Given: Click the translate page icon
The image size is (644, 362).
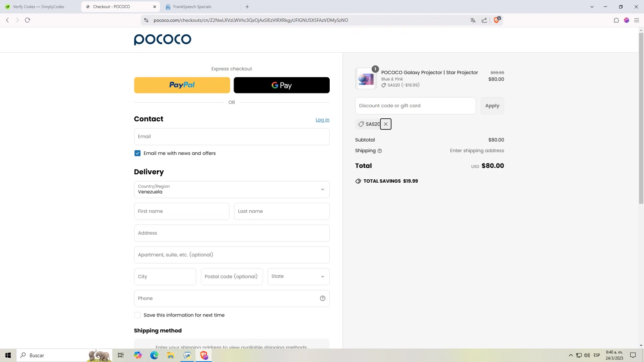Looking at the screenshot, I should 473,20.
